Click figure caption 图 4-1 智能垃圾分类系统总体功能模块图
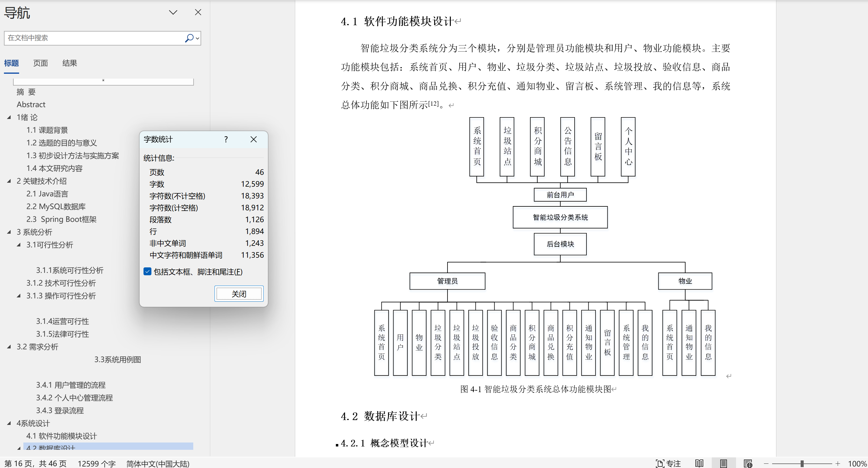This screenshot has width=868, height=468. point(536,389)
